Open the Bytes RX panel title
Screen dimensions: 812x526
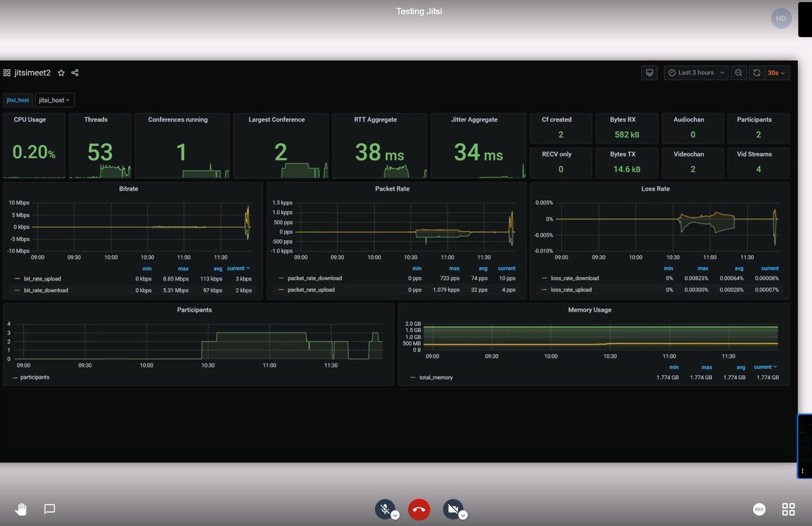(623, 120)
